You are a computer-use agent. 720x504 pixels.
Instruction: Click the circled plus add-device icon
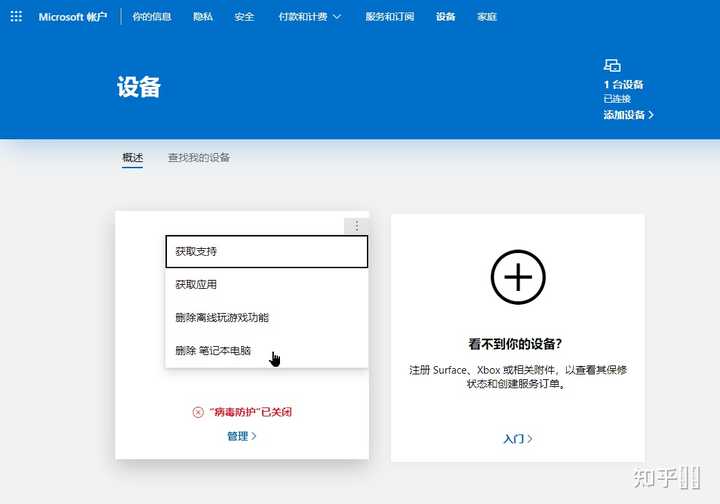point(518,277)
